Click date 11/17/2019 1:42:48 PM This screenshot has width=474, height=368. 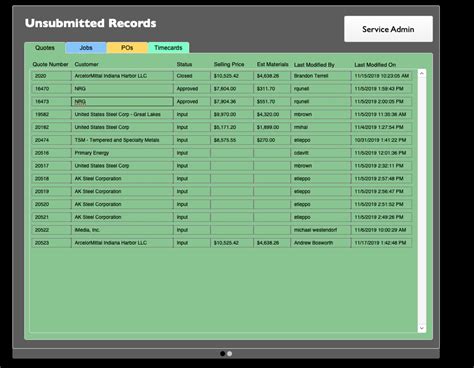point(382,243)
